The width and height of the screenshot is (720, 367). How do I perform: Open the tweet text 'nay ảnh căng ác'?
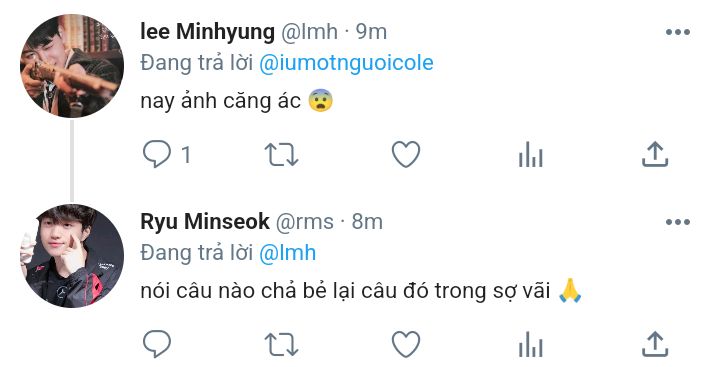click(x=221, y=101)
